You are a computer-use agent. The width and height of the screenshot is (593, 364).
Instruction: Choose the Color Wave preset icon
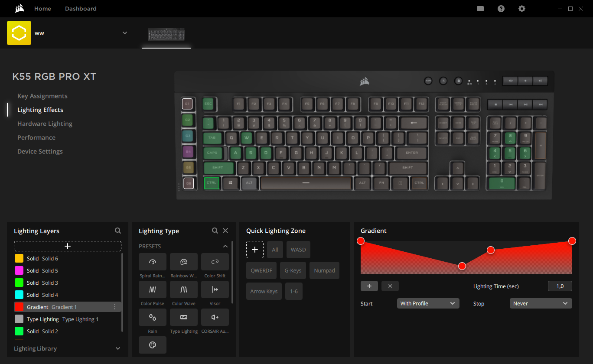click(184, 289)
